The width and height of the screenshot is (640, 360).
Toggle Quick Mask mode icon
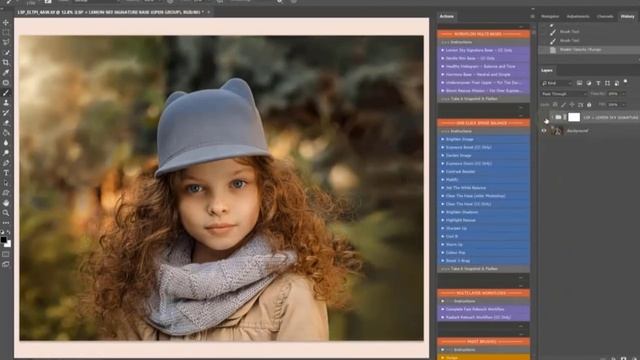6,254
